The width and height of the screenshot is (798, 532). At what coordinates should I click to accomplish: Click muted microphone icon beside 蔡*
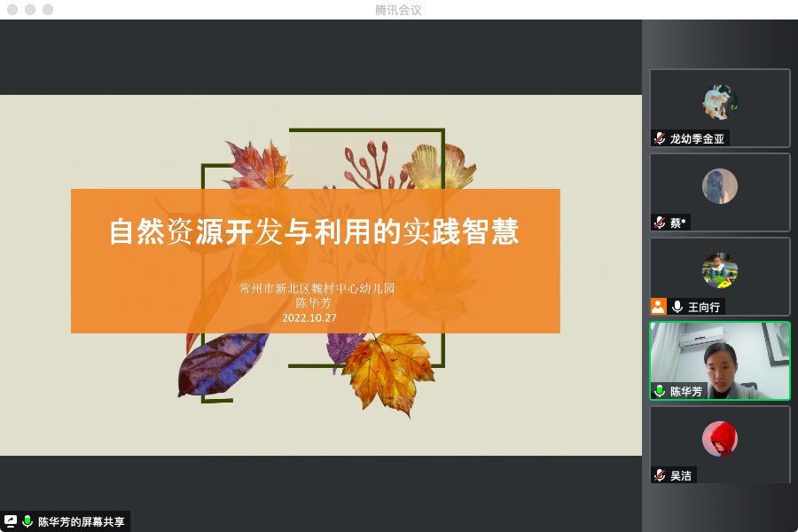[660, 223]
